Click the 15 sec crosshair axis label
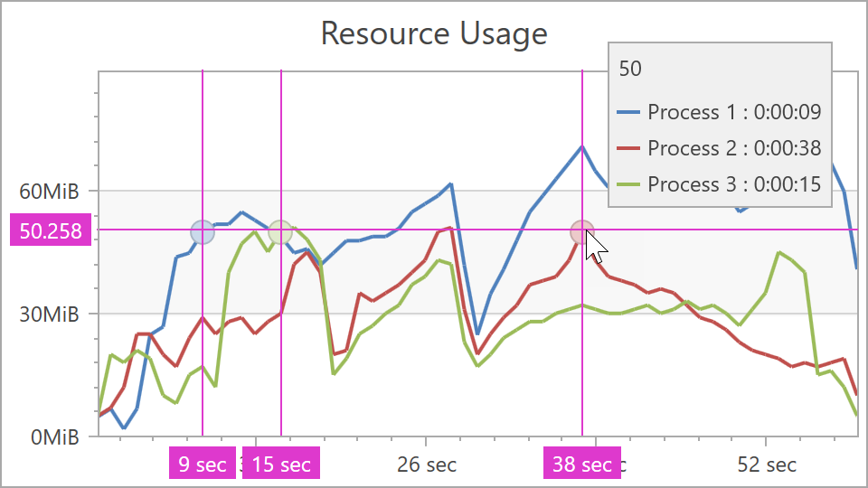The image size is (868, 488). click(281, 465)
